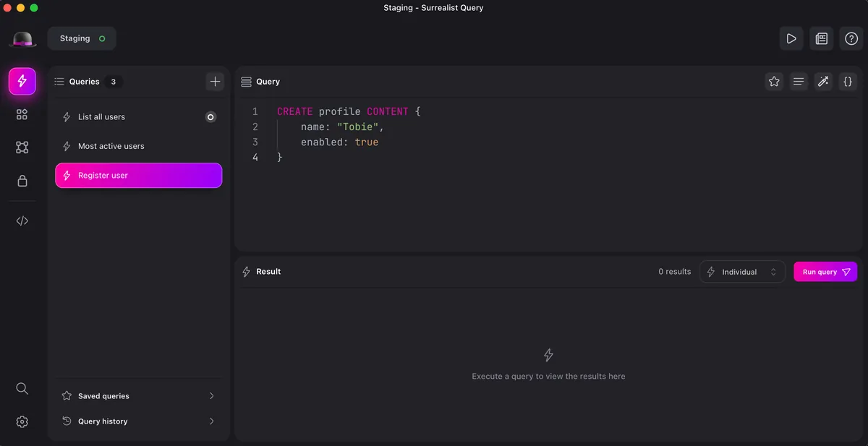
Task: Click the Result panel heading
Action: click(x=268, y=272)
